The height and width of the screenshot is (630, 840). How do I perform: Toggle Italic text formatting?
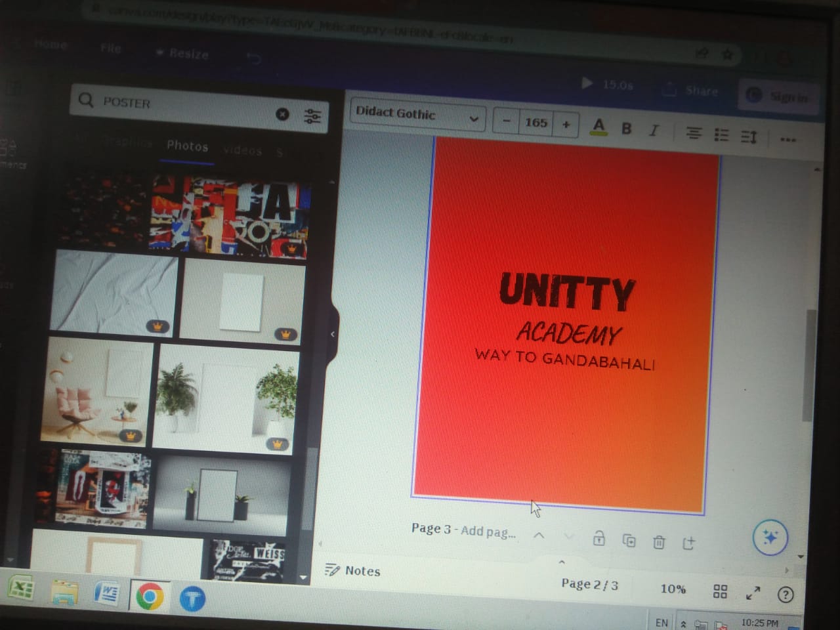654,130
